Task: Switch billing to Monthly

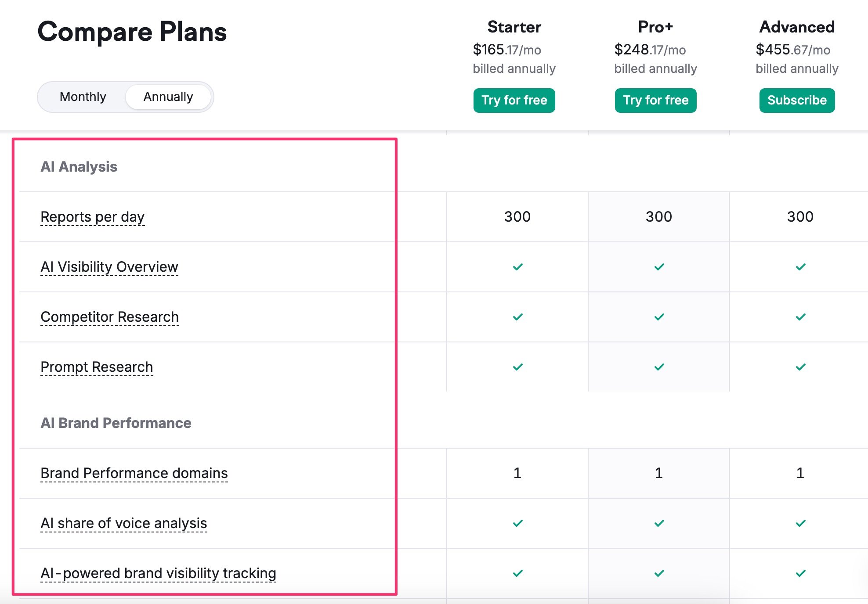Action: (x=83, y=97)
